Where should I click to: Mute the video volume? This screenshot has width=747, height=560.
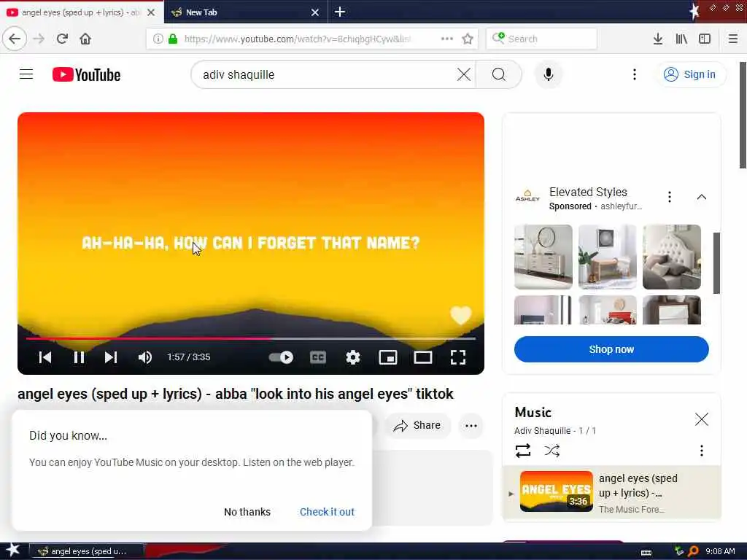coord(145,357)
